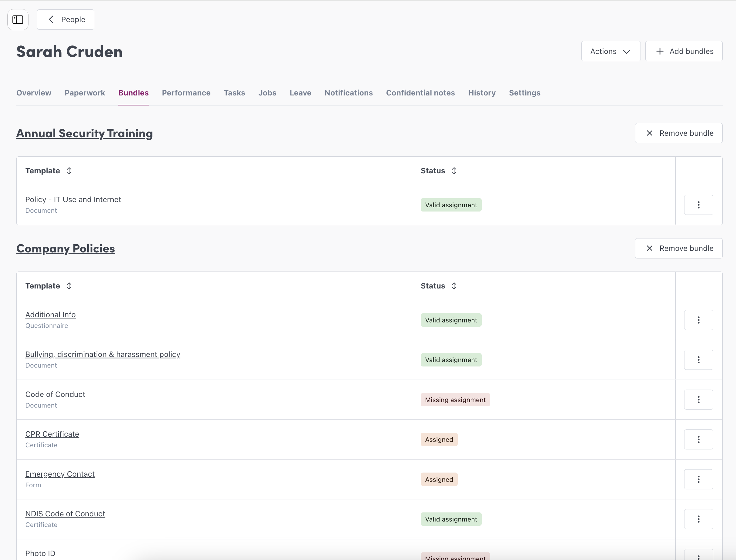Sort Annual Security Training by Status
The width and height of the screenshot is (736, 560).
coord(454,171)
